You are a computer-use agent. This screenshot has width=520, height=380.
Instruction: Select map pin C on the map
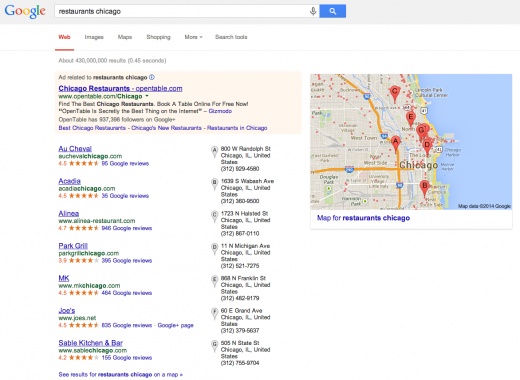[395, 94]
